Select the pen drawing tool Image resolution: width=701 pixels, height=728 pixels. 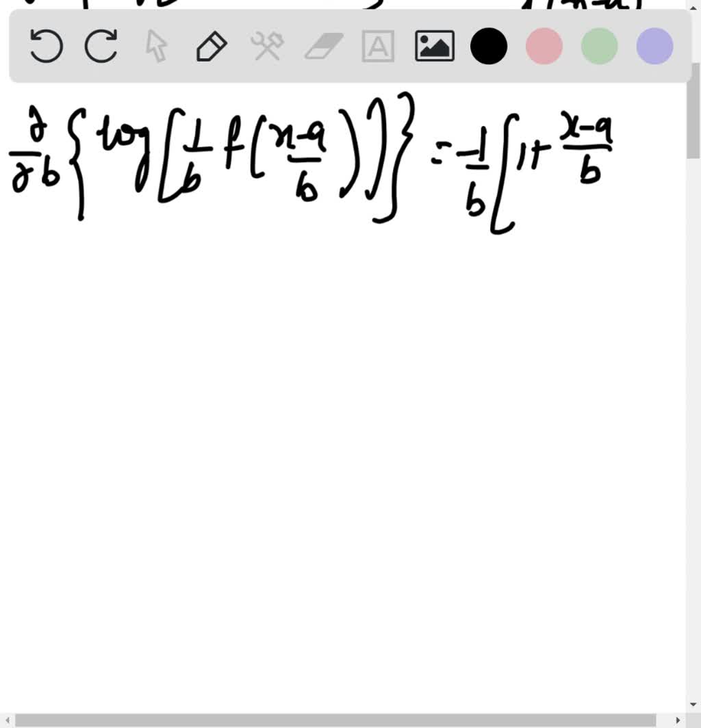(x=212, y=47)
